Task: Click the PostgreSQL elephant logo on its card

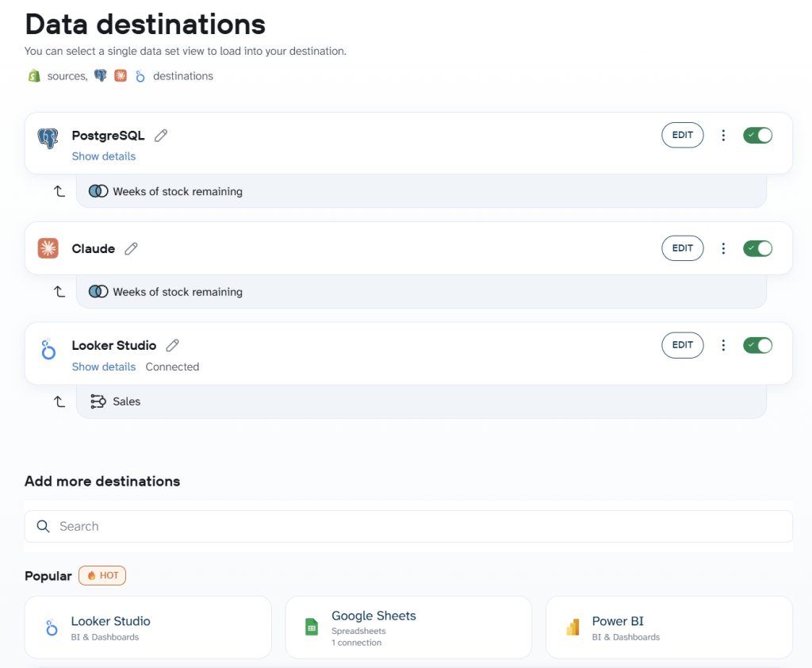Action: pyautogui.click(x=48, y=138)
